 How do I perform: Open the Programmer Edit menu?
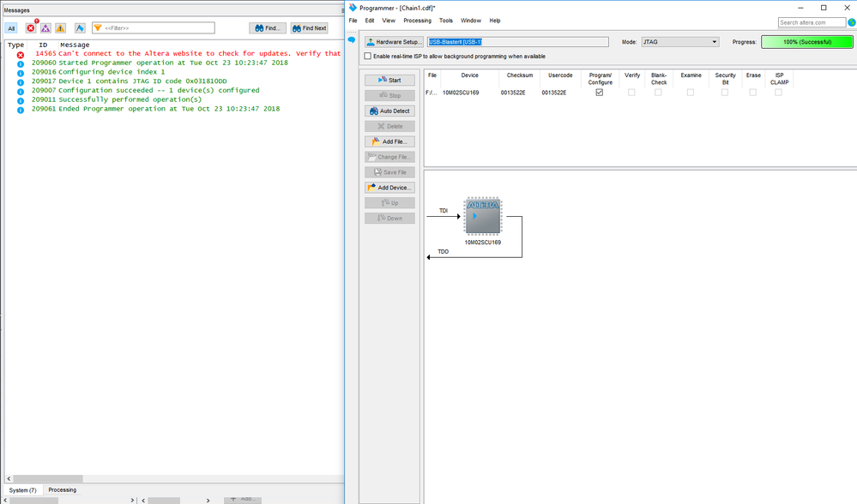pyautogui.click(x=370, y=21)
